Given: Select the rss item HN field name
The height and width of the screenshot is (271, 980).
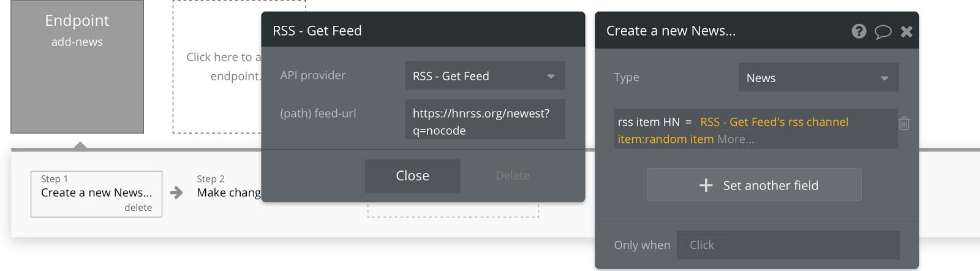Looking at the screenshot, I should [649, 122].
